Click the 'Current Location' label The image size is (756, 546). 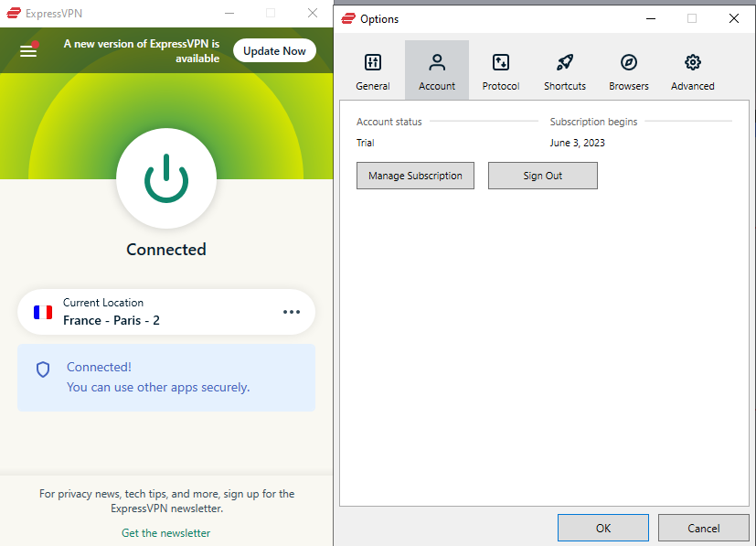tap(103, 303)
